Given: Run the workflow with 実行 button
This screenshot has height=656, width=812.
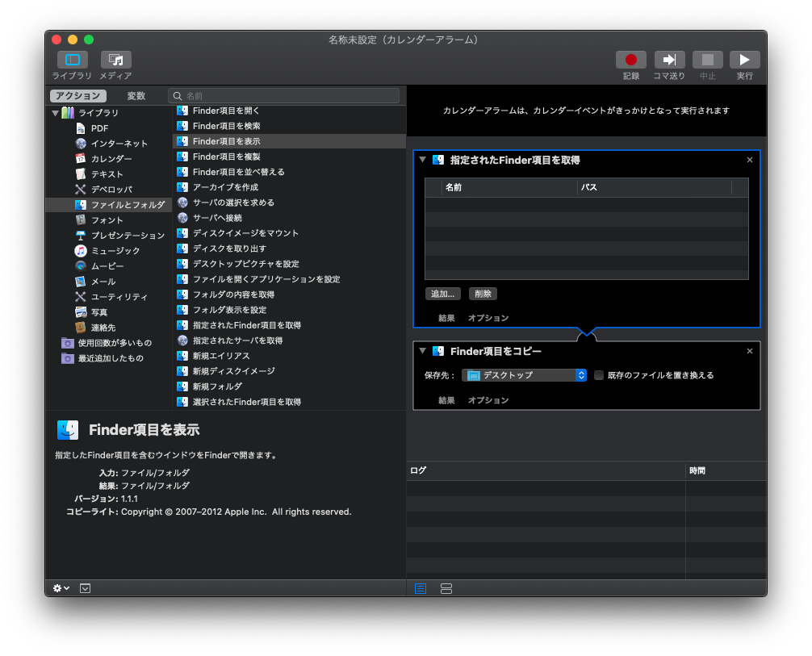Looking at the screenshot, I should (744, 61).
